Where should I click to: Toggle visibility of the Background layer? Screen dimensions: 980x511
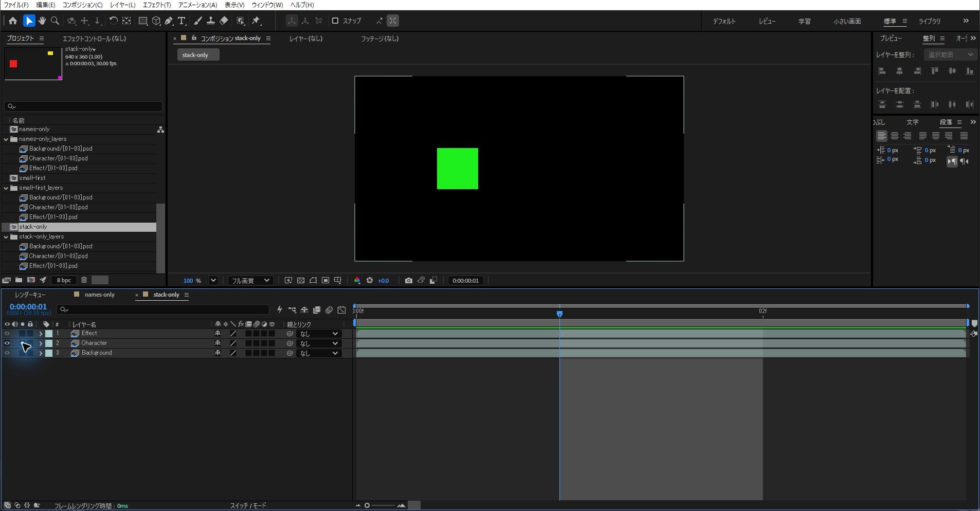click(7, 353)
